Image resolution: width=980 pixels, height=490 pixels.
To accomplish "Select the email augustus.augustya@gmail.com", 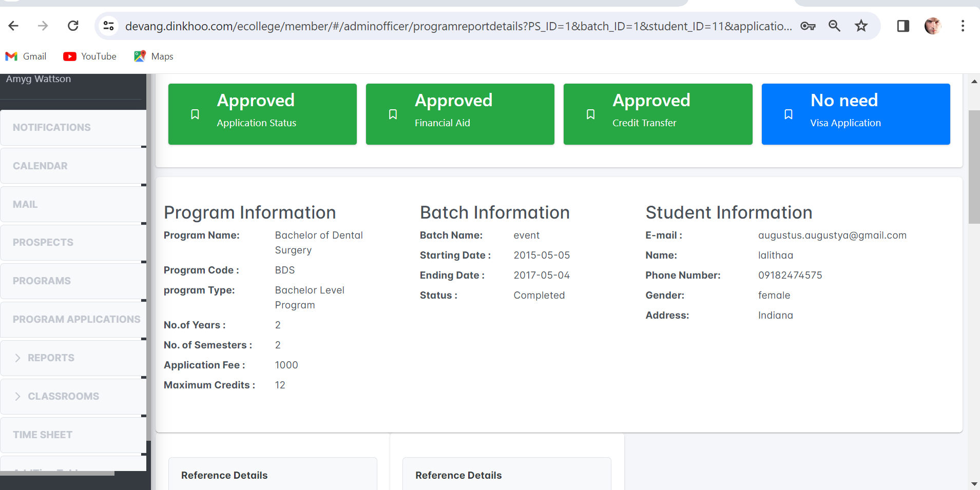I will pyautogui.click(x=832, y=235).
